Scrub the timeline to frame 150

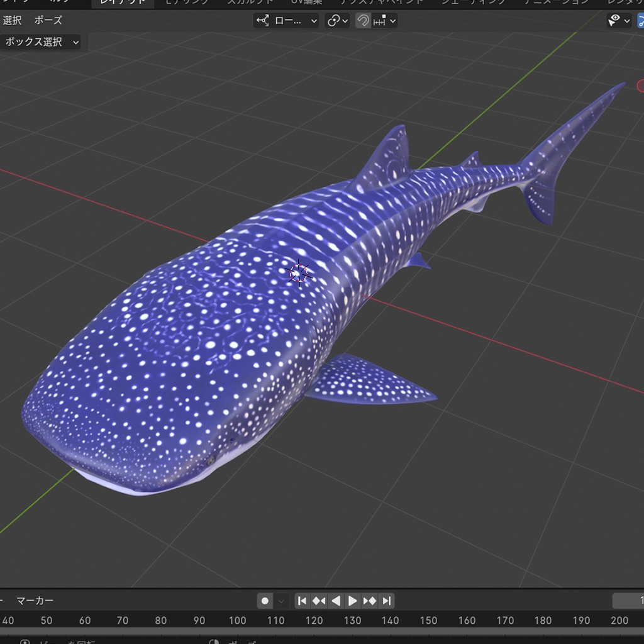click(430, 620)
